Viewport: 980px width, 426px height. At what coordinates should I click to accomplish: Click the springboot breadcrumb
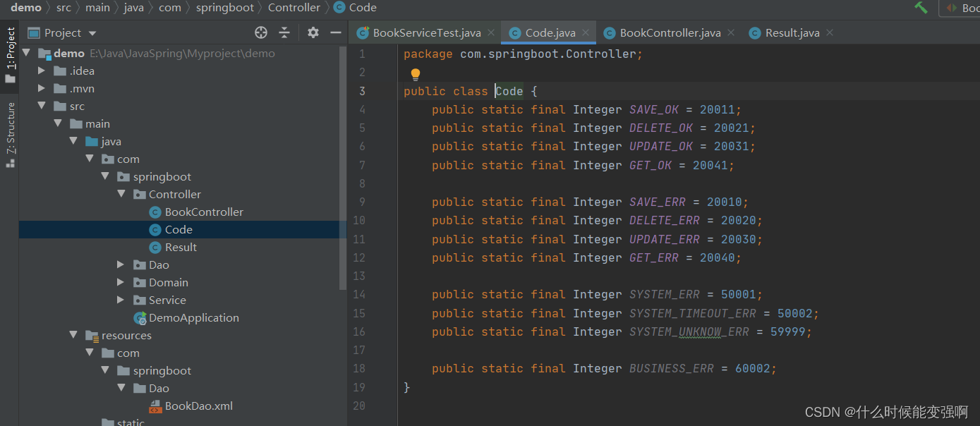(225, 7)
